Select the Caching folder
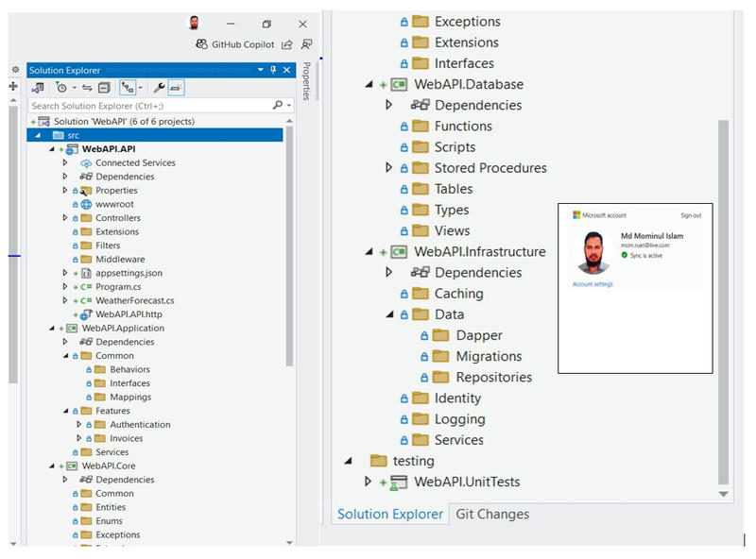Viewport: 756px width, 559px height. tap(458, 294)
